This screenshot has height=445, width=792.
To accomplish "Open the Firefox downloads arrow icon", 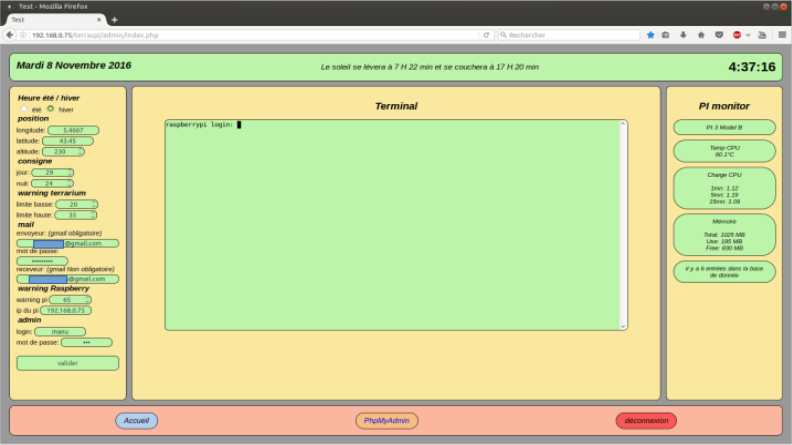I will [x=684, y=35].
